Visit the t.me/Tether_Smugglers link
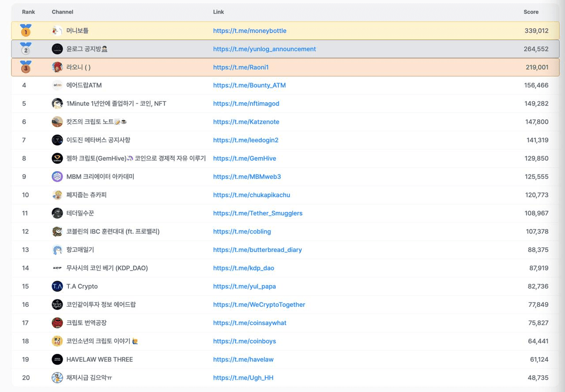 point(257,213)
